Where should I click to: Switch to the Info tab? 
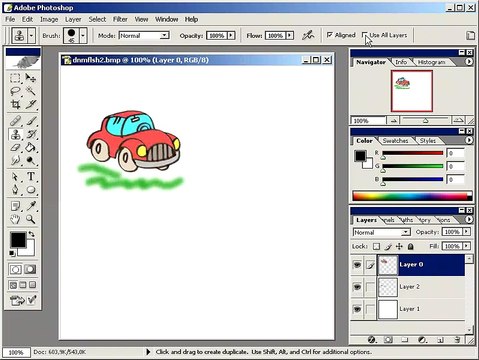(x=401, y=62)
